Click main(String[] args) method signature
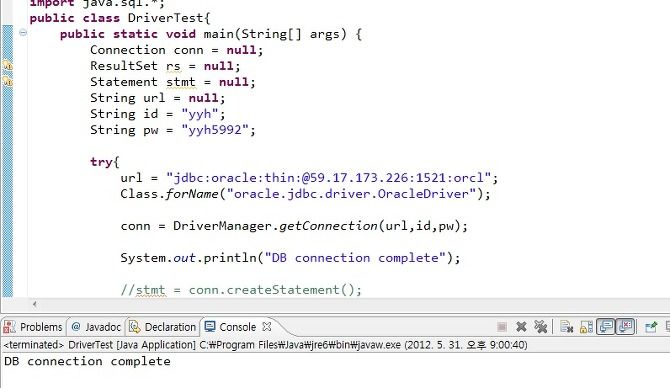Image resolution: width=670 pixels, height=388 pixels. point(275,34)
